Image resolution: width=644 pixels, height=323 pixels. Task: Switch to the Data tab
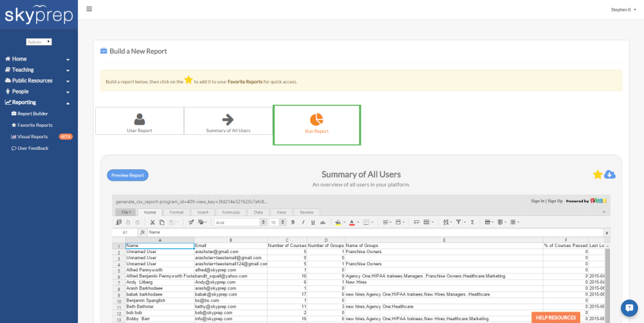tap(258, 212)
